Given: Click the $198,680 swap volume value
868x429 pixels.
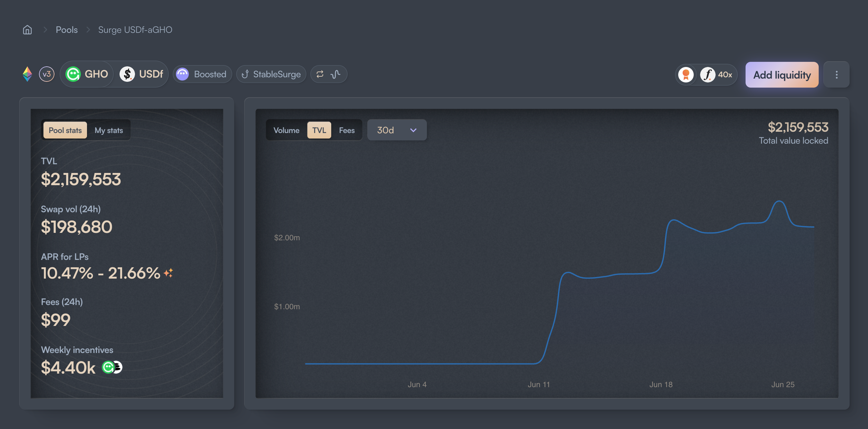Looking at the screenshot, I should 76,227.
